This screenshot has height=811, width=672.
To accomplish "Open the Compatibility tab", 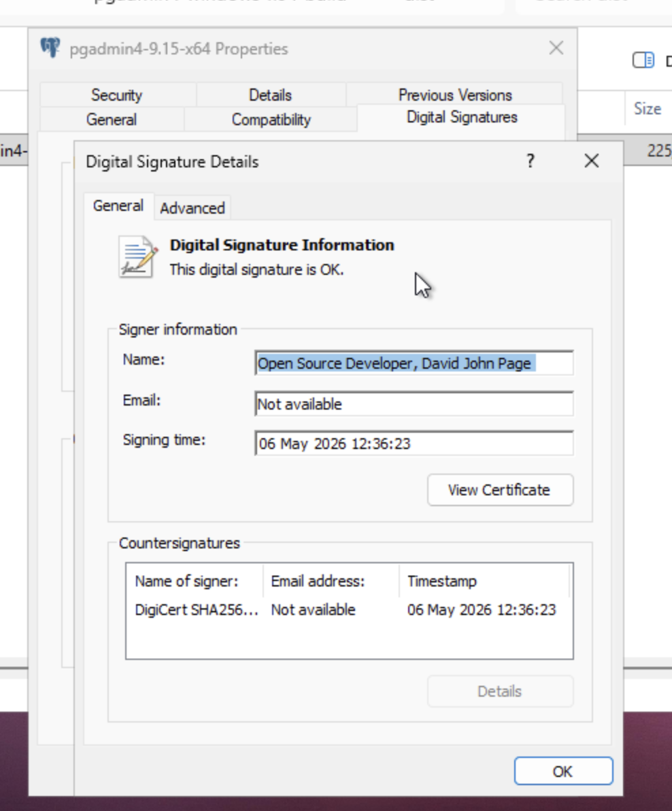I will 271,120.
